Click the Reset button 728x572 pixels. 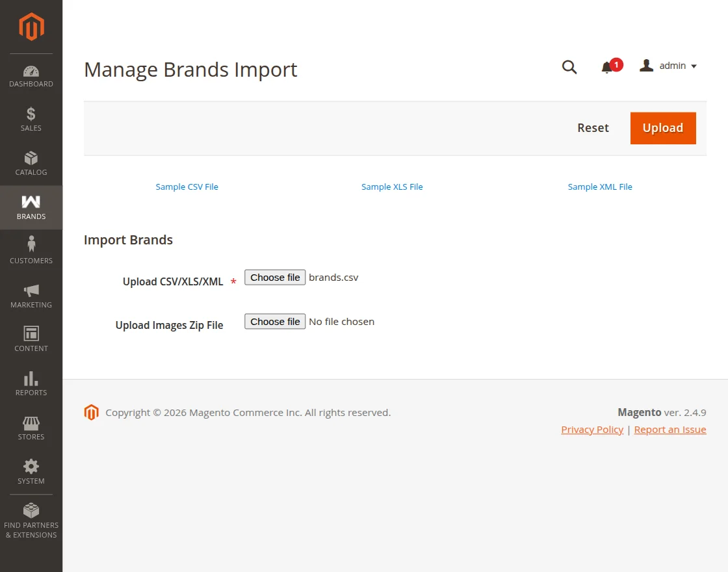[x=593, y=128]
